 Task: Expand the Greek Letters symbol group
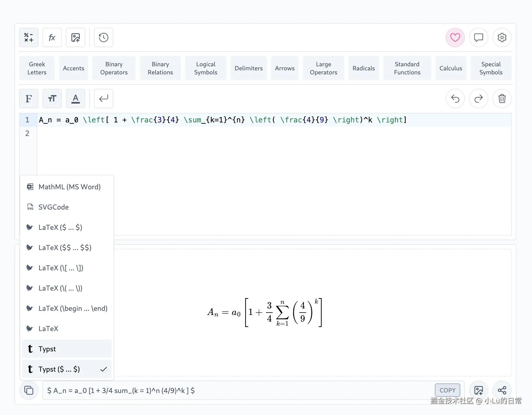[37, 68]
